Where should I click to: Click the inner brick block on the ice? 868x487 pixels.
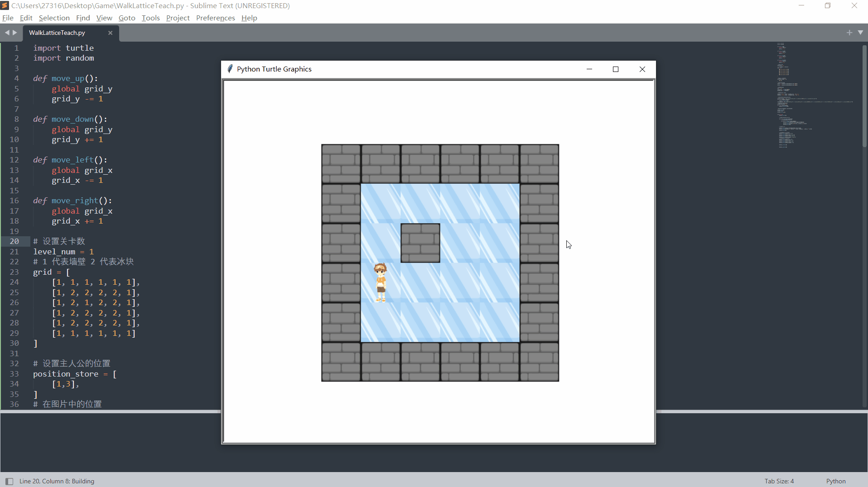coord(420,243)
